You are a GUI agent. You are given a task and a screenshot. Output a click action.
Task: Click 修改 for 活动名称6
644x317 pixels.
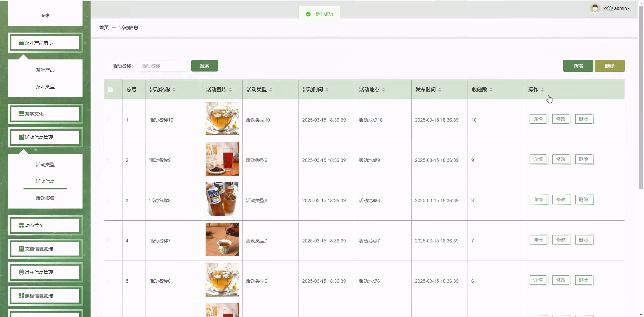pyautogui.click(x=561, y=280)
